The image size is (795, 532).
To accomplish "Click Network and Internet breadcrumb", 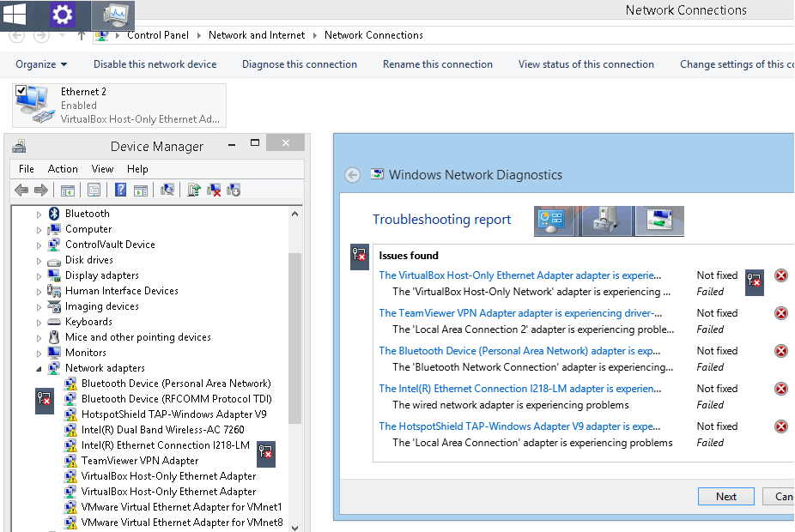I will 257,35.
